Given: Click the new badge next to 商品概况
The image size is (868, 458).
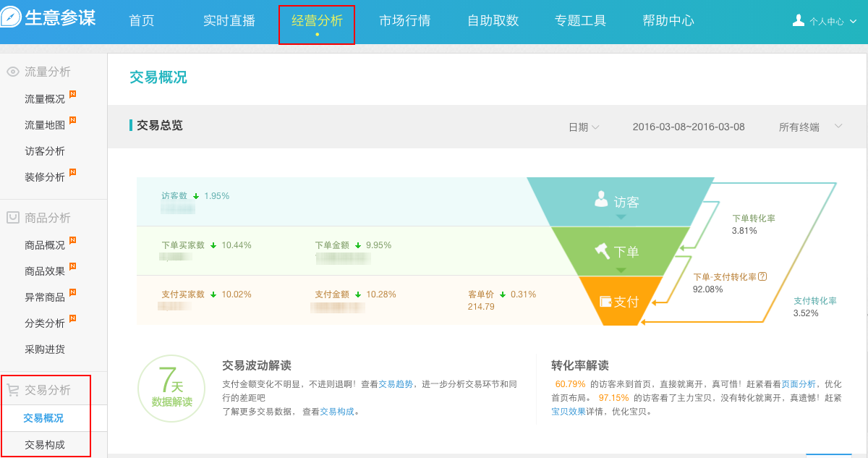Looking at the screenshot, I should click(72, 240).
